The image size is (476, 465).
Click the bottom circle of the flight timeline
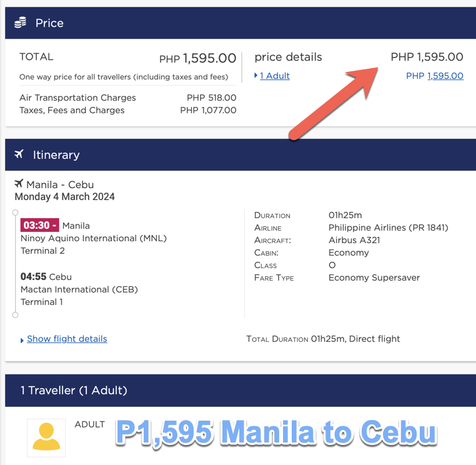click(x=16, y=315)
